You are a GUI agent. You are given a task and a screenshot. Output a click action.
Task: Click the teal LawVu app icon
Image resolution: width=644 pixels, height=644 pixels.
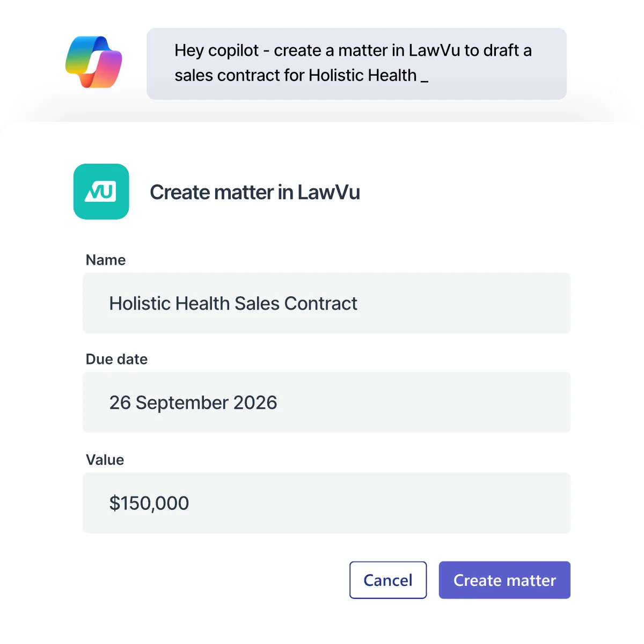coord(101,192)
